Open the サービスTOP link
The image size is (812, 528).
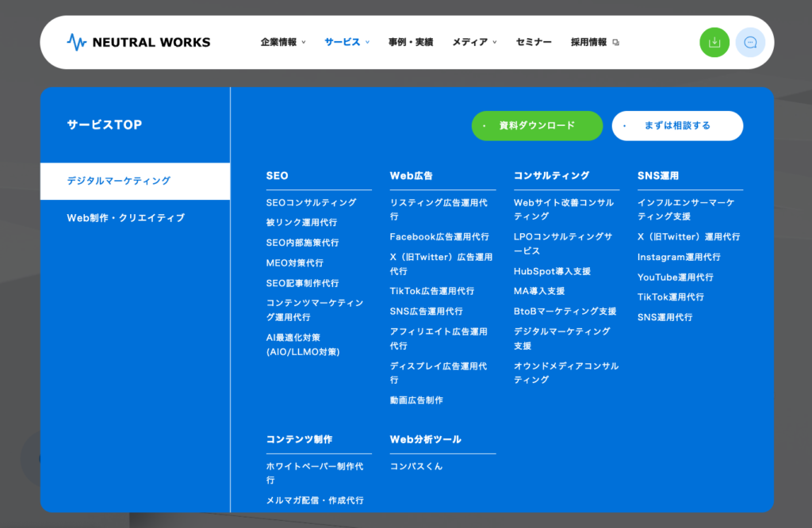(105, 124)
